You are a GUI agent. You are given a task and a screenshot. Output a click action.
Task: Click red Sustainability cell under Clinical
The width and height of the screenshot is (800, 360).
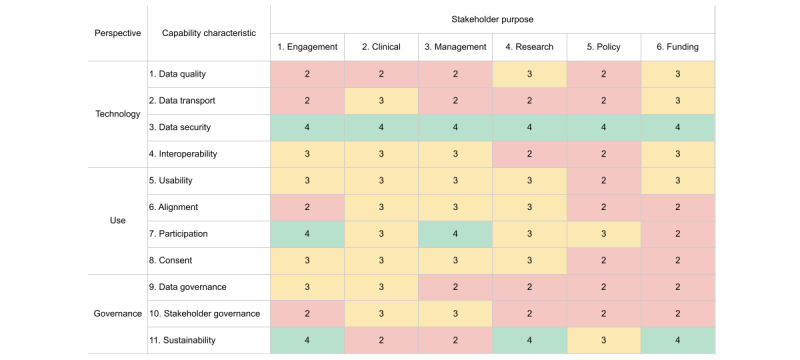pos(382,341)
